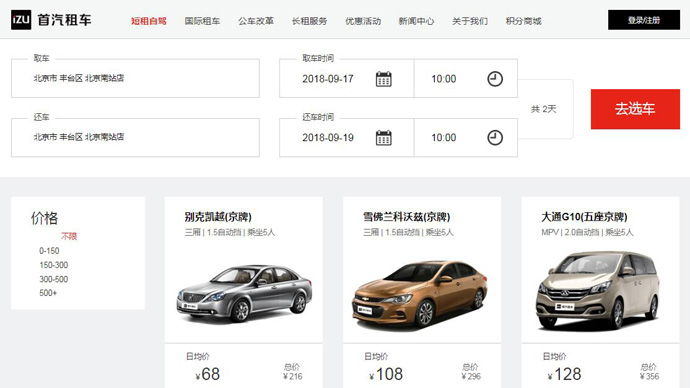This screenshot has width=690, height=388.
Task: Filter price by 0-150
Action: tap(49, 251)
